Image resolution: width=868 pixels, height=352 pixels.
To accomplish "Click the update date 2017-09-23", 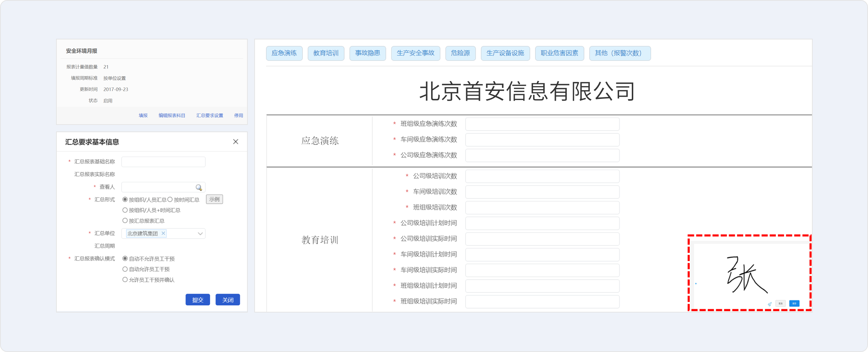I will (116, 89).
